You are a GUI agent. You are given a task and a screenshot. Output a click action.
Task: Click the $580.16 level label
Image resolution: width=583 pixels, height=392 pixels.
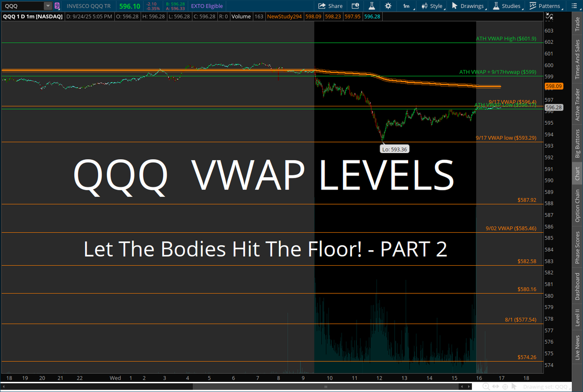click(x=527, y=289)
